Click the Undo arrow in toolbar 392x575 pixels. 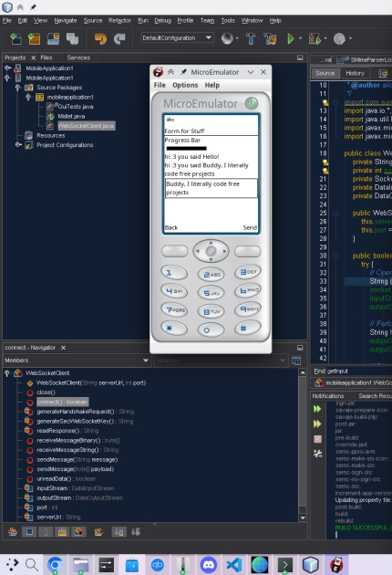pos(100,38)
